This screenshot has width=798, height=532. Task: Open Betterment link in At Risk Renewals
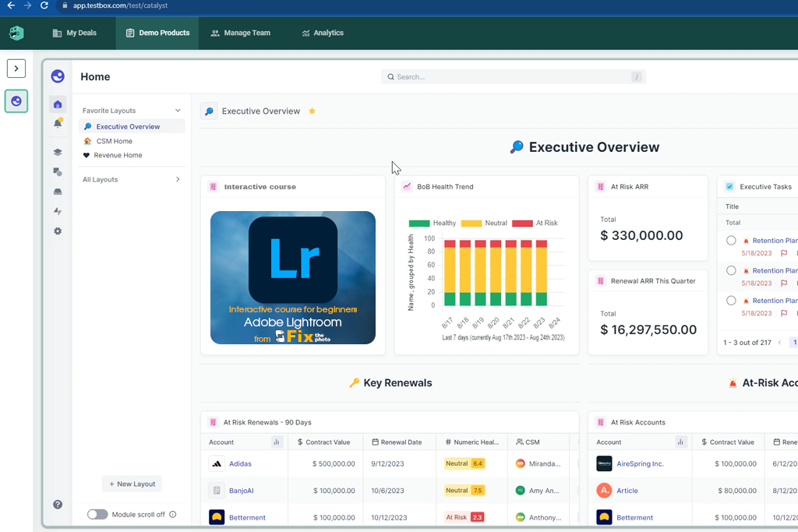click(x=247, y=518)
